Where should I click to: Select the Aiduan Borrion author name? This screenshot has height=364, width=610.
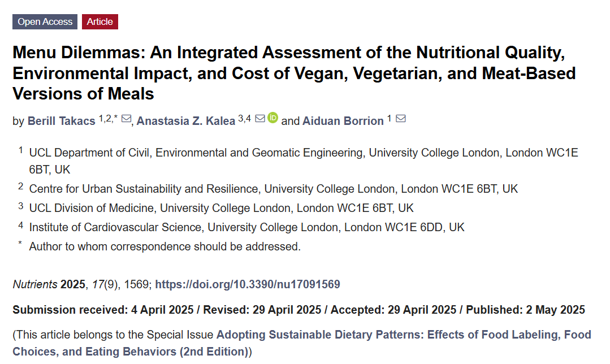coord(343,121)
